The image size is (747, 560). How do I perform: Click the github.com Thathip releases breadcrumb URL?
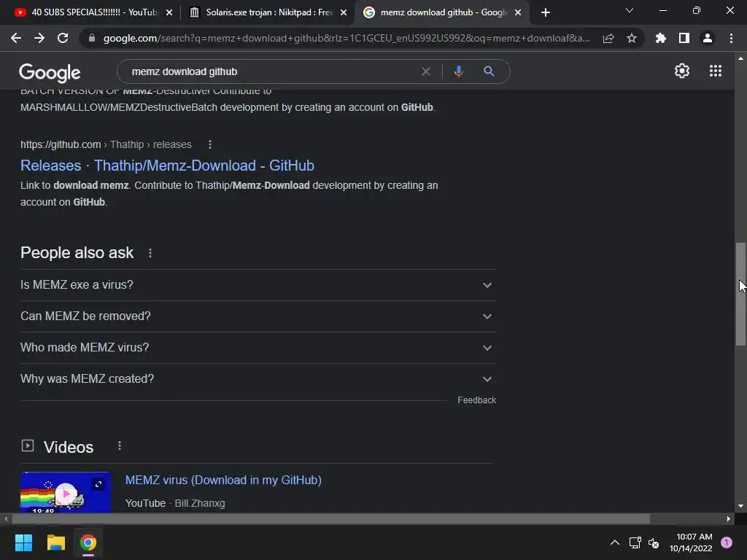(106, 144)
